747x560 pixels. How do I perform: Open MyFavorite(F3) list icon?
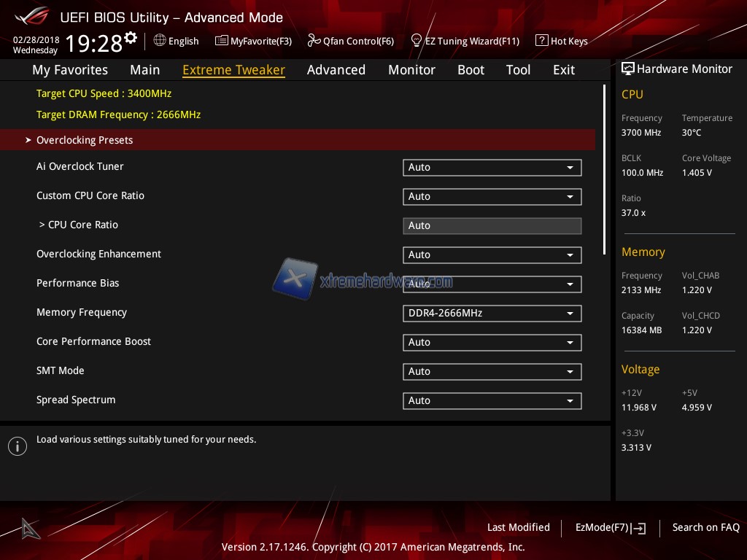click(221, 41)
